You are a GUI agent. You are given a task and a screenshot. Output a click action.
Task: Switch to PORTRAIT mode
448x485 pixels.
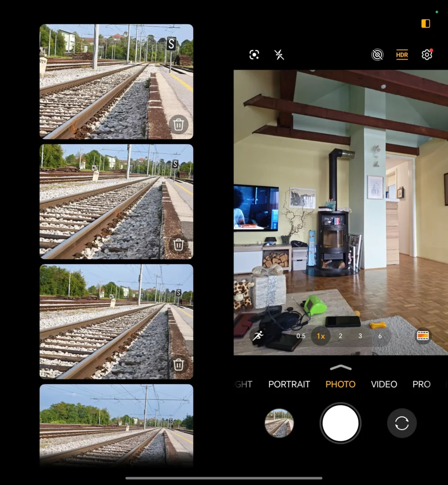tap(289, 384)
